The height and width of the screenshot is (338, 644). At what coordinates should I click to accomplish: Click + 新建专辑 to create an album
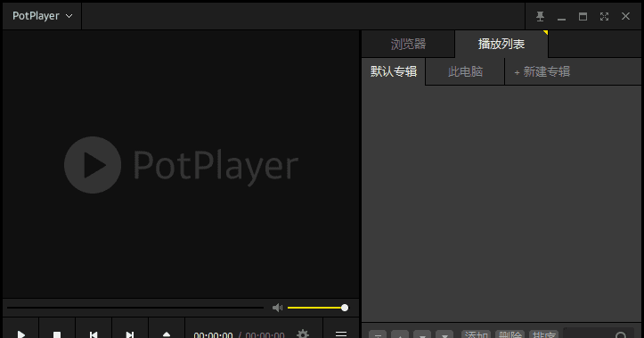542,72
